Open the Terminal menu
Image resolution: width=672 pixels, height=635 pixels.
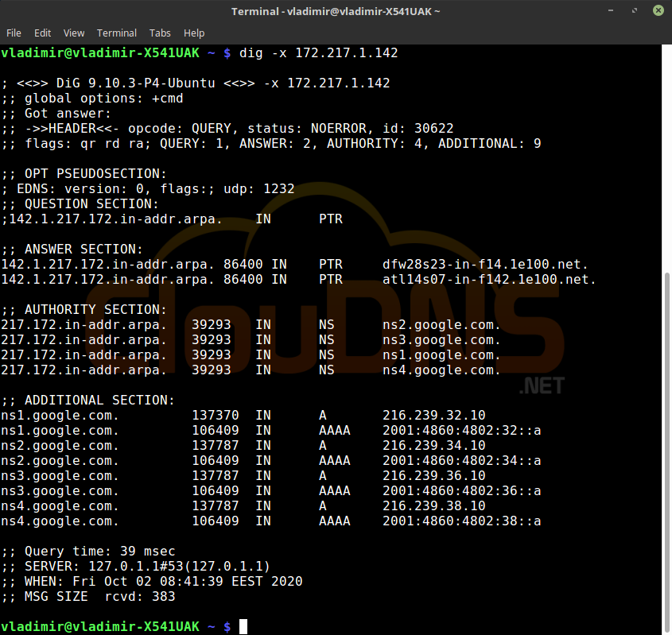[x=117, y=33]
